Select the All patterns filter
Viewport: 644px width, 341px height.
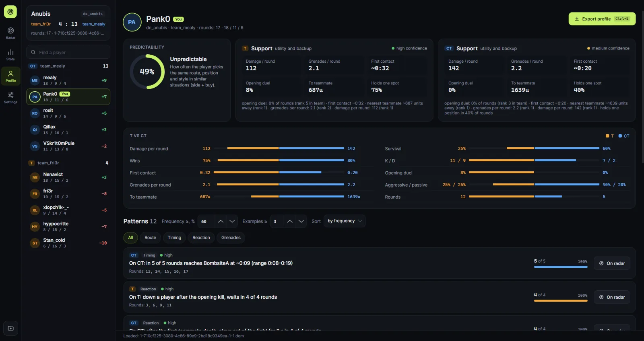point(130,238)
